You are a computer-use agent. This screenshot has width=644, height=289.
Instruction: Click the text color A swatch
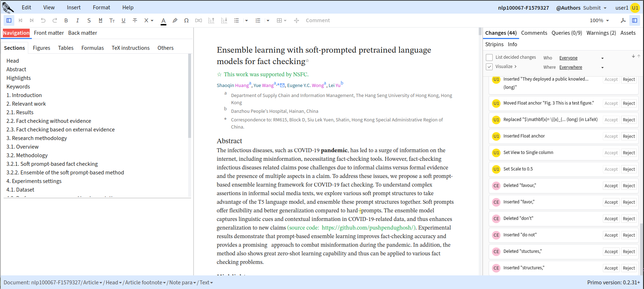[x=164, y=21]
